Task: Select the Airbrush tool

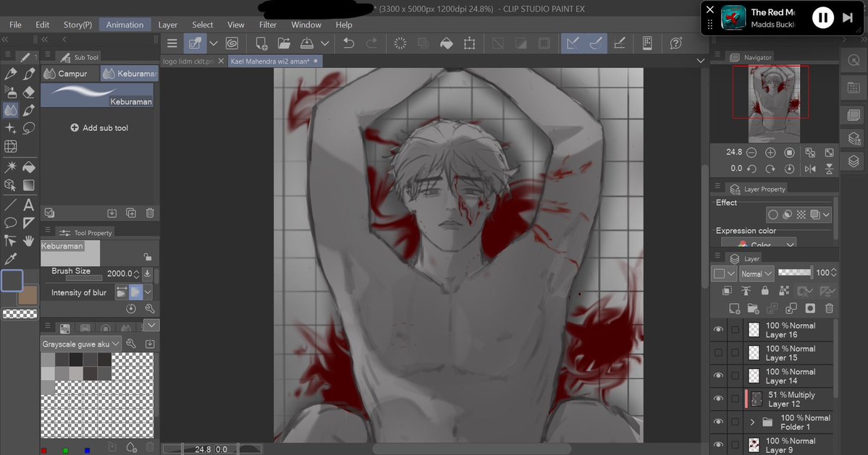Action: pos(11,93)
